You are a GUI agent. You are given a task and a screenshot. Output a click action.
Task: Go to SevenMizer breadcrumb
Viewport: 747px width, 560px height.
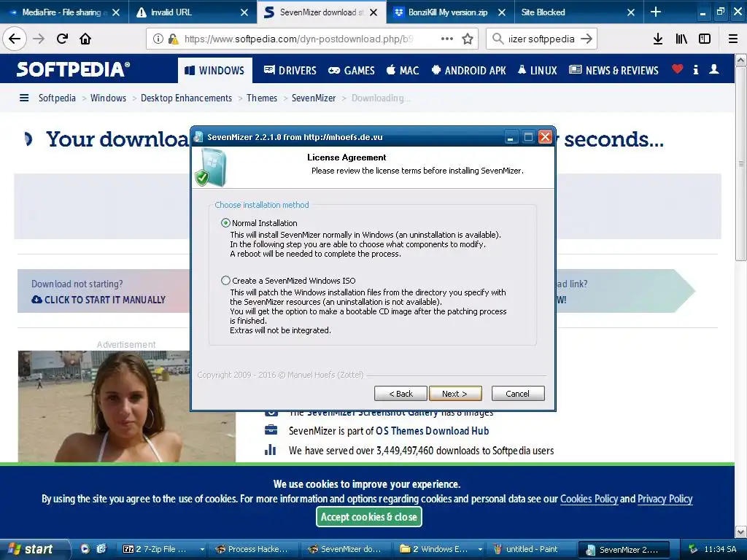pos(314,98)
